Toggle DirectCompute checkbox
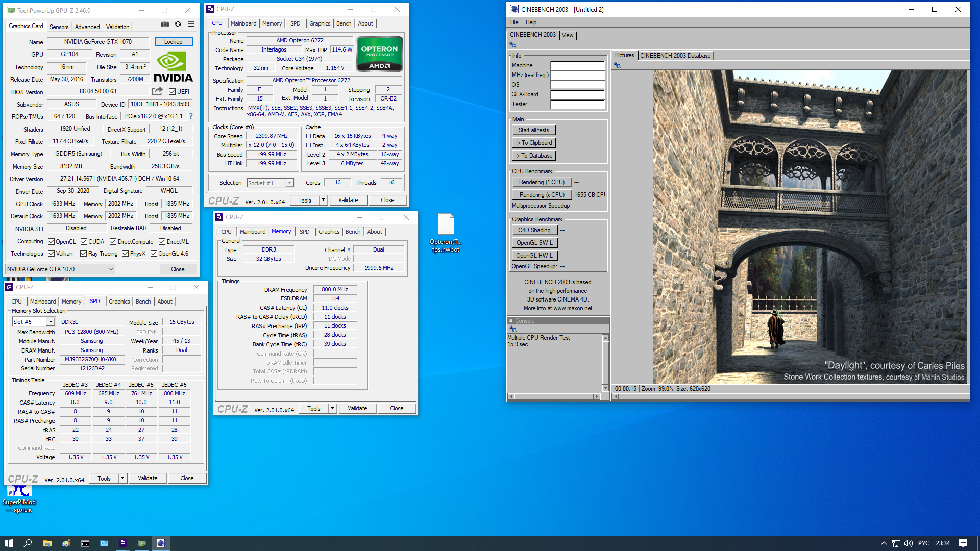Image resolution: width=980 pixels, height=551 pixels. coord(113,242)
